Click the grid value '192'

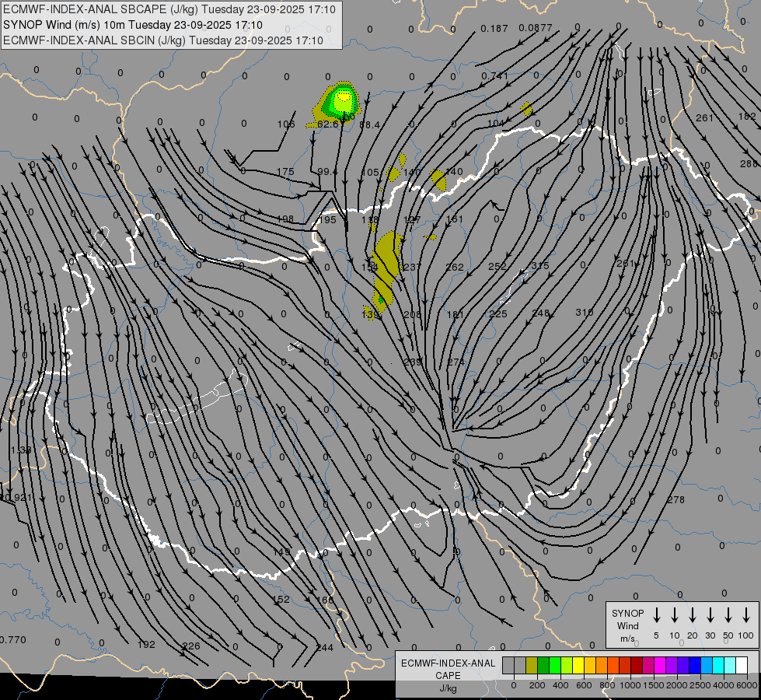pos(146,644)
